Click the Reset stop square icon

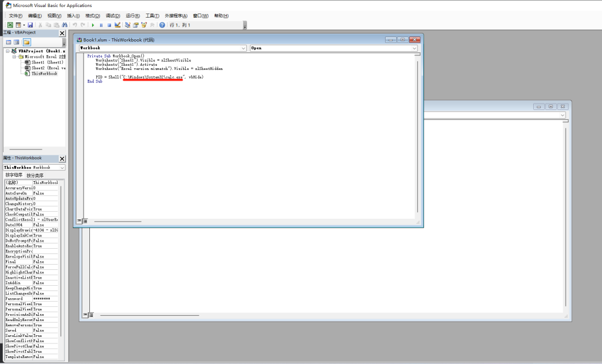click(109, 25)
